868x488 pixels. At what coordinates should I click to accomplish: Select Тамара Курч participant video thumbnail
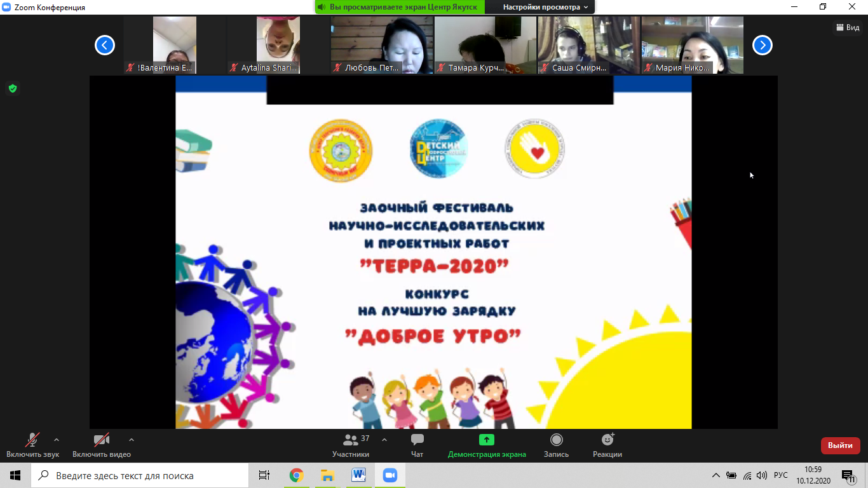[x=485, y=45]
